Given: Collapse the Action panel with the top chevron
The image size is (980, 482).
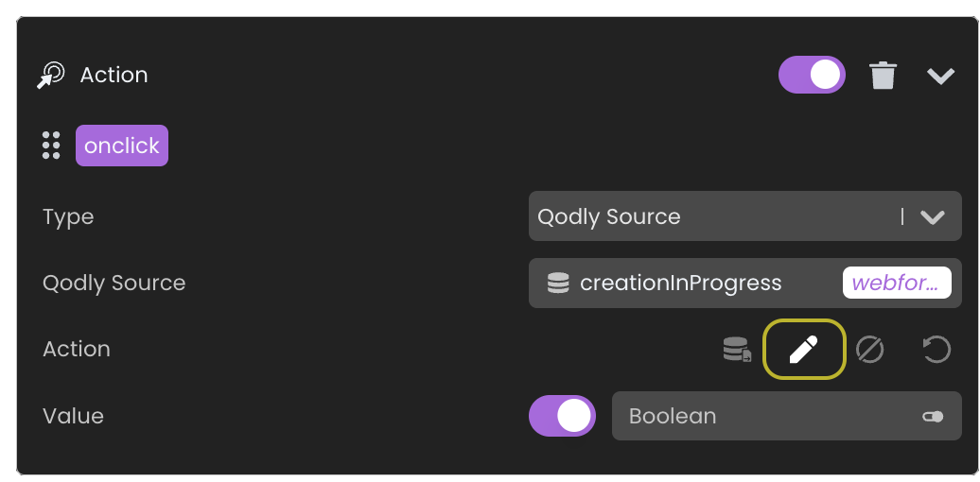Looking at the screenshot, I should (x=940, y=76).
